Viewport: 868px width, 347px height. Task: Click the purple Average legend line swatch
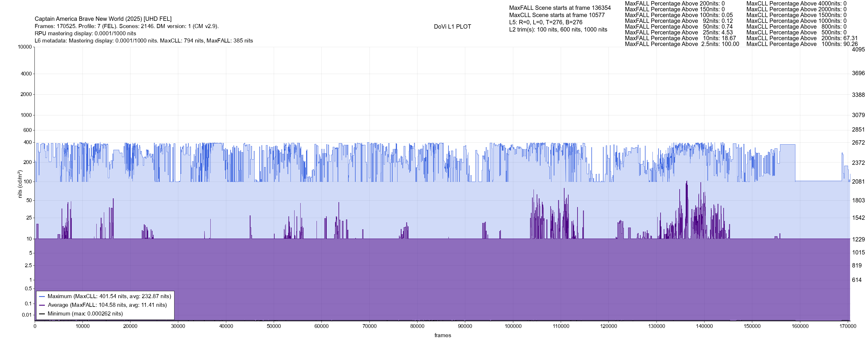42,305
